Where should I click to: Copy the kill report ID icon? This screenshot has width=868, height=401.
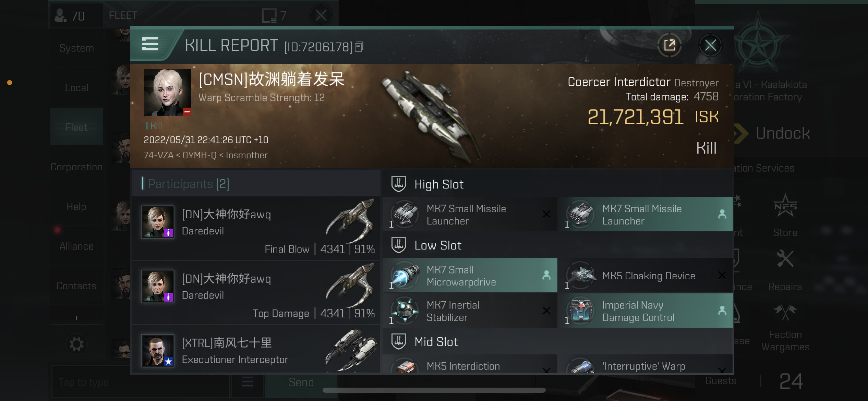coord(359,47)
